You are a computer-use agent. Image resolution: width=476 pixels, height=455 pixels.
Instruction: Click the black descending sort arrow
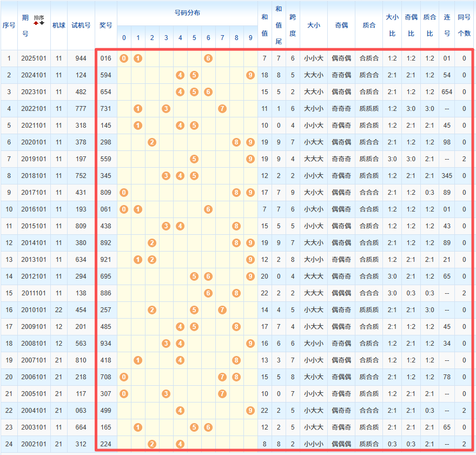pyautogui.click(x=42, y=23)
